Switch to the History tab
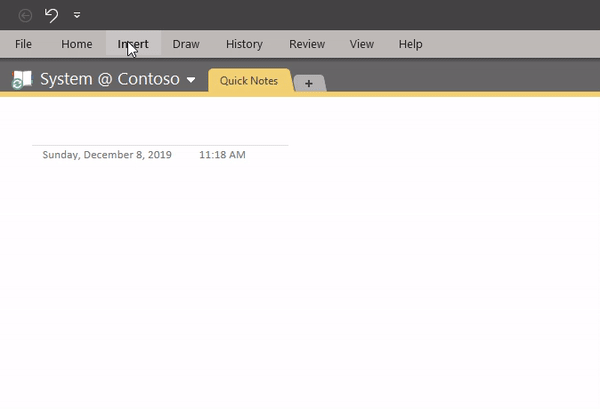Screen dimensions: 600x409 [244, 44]
